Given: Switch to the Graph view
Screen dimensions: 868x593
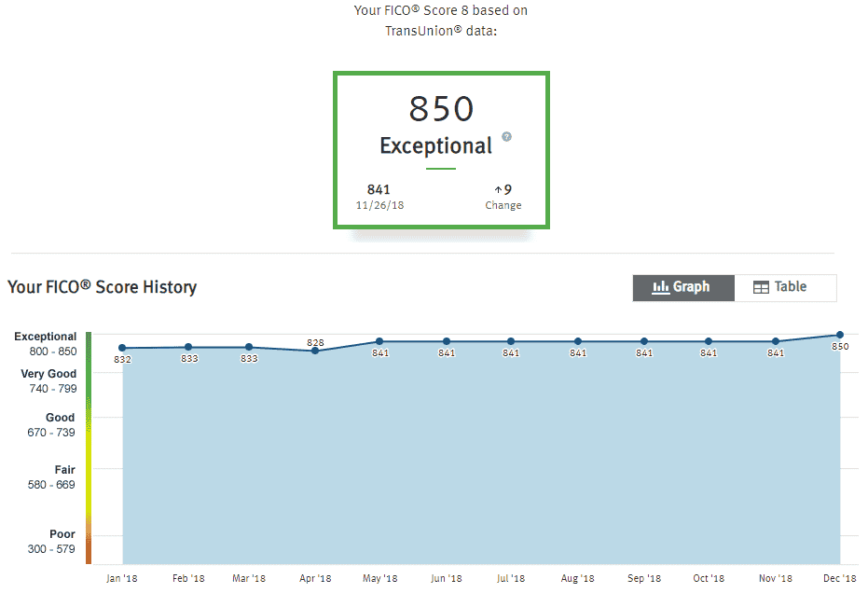Looking at the screenshot, I should [x=683, y=287].
